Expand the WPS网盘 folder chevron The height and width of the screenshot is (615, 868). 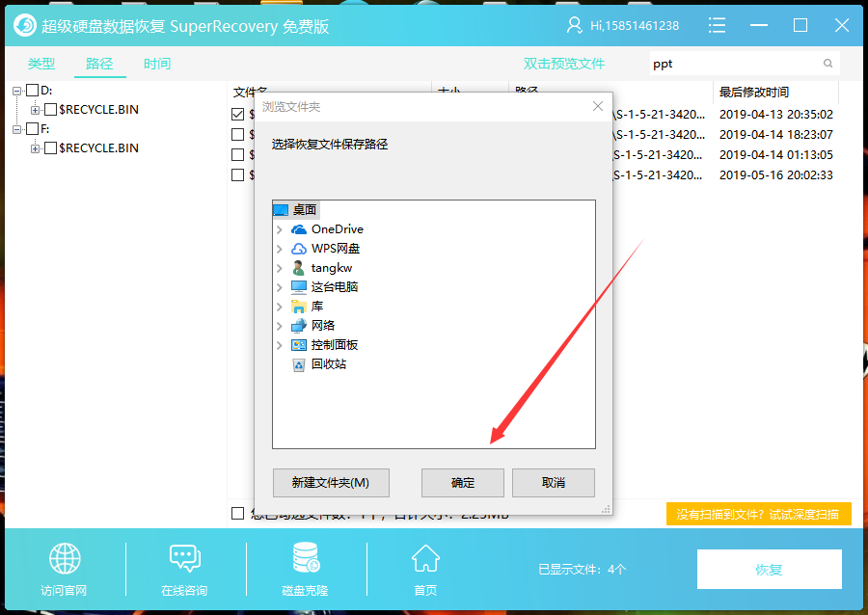click(x=280, y=249)
